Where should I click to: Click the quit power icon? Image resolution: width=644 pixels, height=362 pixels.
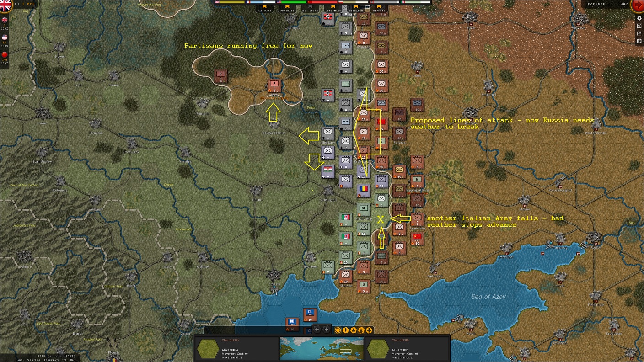[x=639, y=41]
